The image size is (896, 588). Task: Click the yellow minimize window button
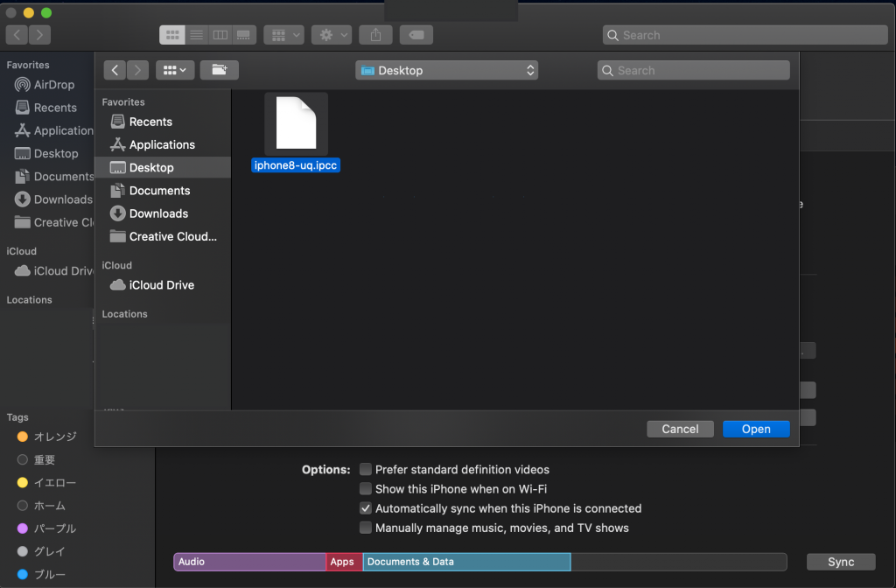pyautogui.click(x=29, y=12)
